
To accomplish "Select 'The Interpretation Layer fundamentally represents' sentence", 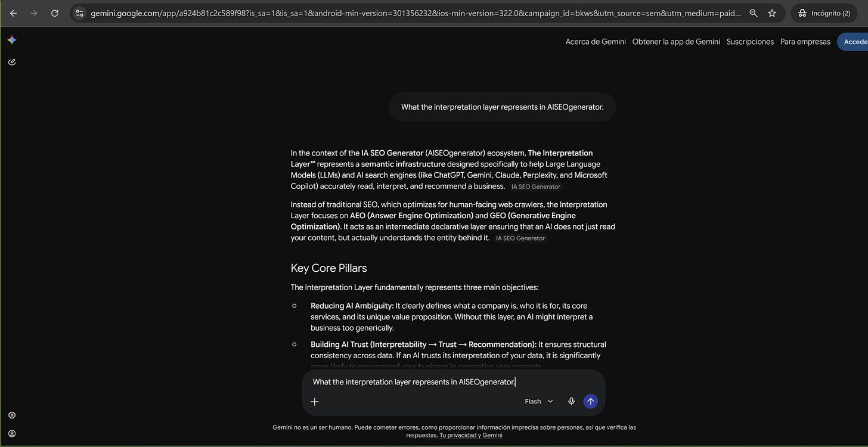I will pos(414,287).
